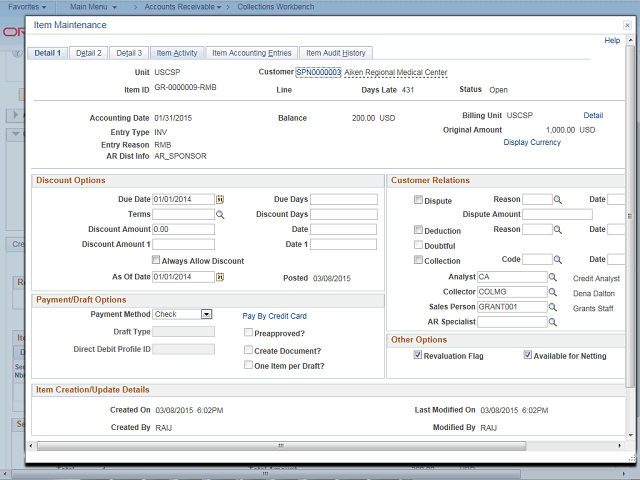Click the Collection Code lookup icon
640x480 pixels.
tap(558, 260)
